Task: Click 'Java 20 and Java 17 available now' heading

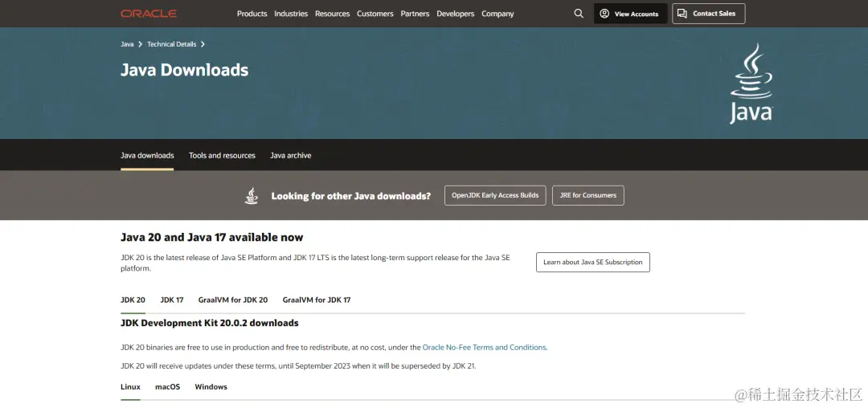Action: (x=212, y=237)
